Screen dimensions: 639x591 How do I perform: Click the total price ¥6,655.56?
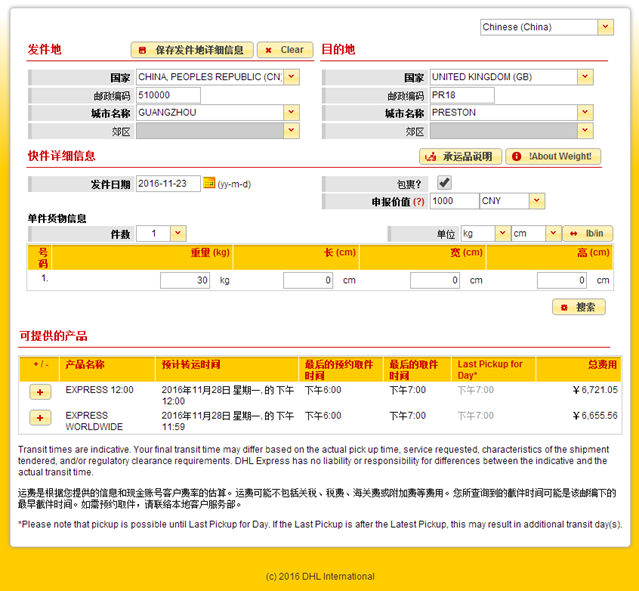tap(595, 416)
